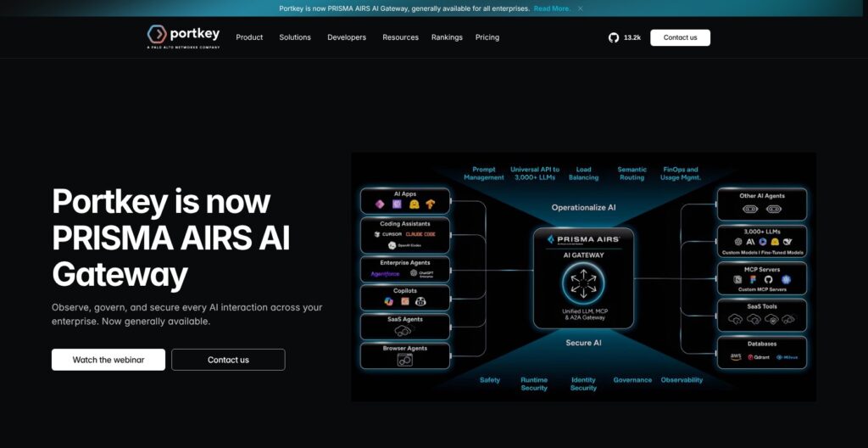Screen dimensions: 868x448
Task: Click the 'Operationalize AI' heading
Action: point(583,207)
